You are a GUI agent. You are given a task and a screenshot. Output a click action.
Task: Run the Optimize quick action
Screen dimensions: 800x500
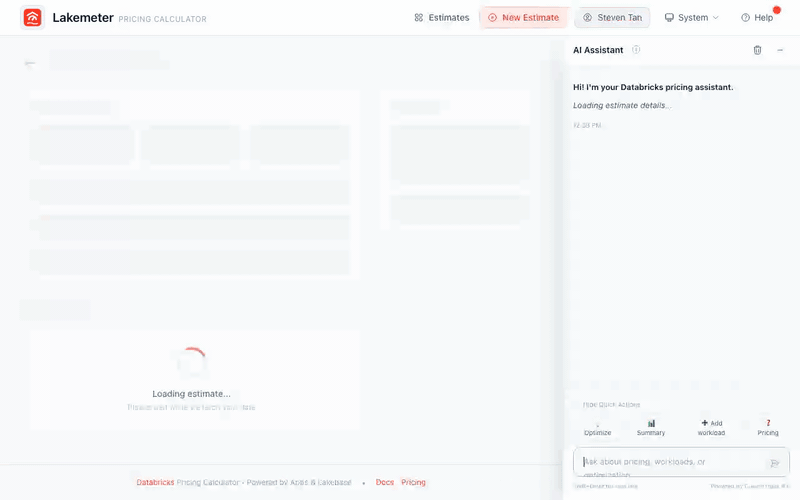[x=597, y=428]
